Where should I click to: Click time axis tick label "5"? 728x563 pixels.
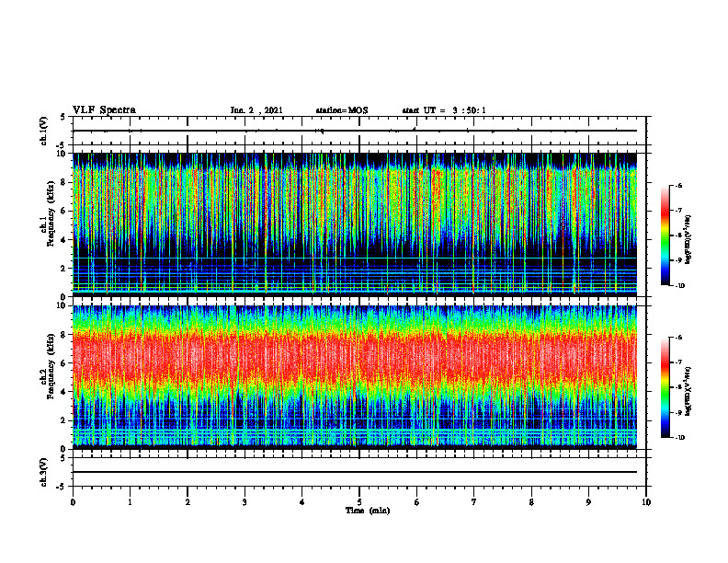tap(359, 502)
